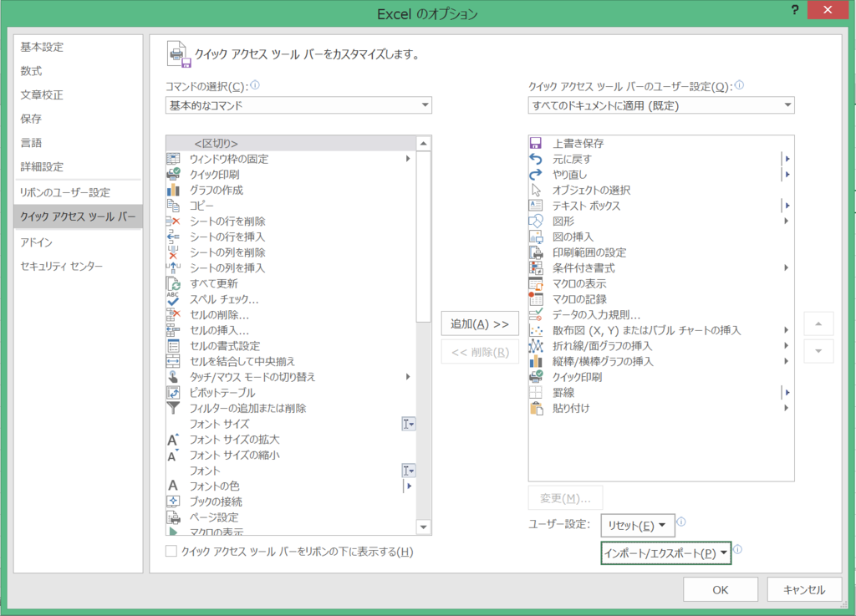Select the やり直し redo icon
Viewport: 856px width, 616px height.
coord(536,175)
